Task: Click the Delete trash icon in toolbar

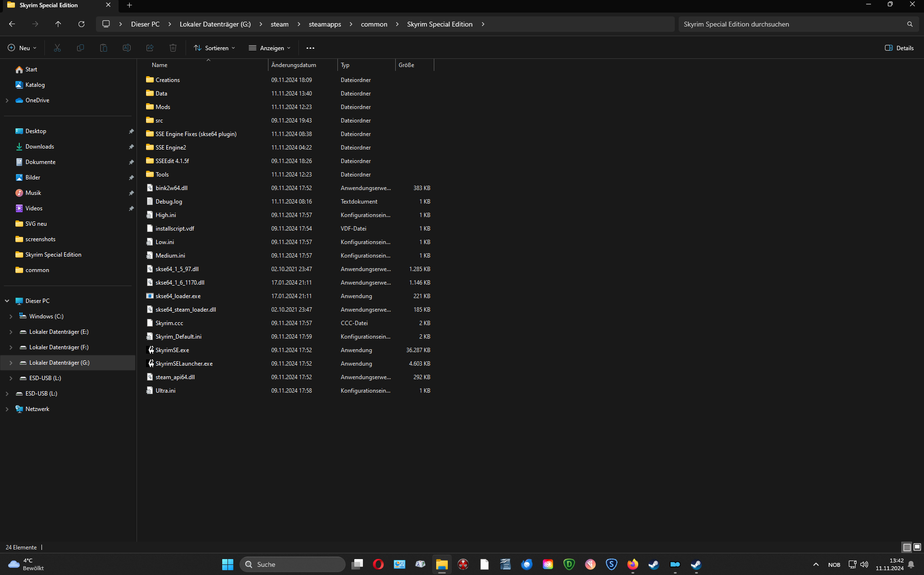Action: (173, 48)
